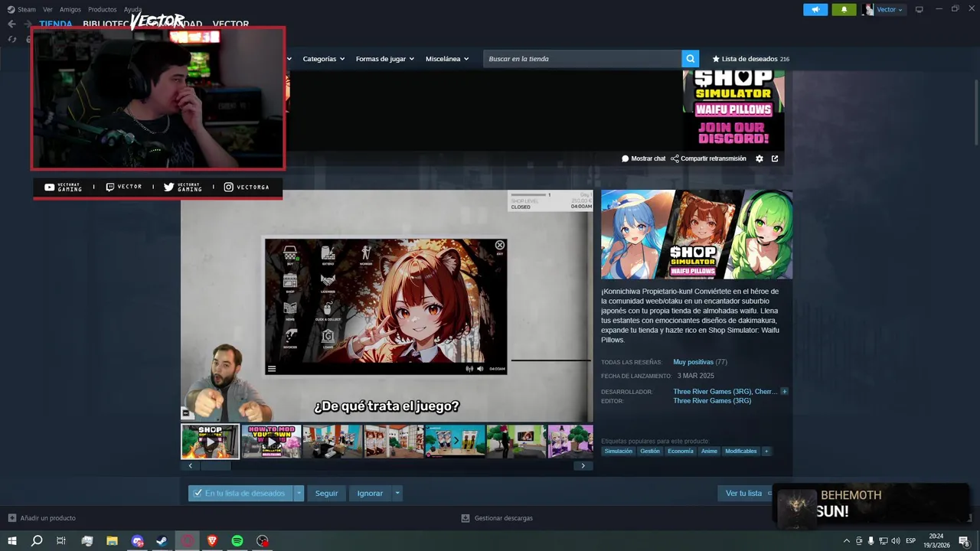Image resolution: width=980 pixels, height=551 pixels.
Task: Open the Steam notifications bell
Action: coord(844,9)
